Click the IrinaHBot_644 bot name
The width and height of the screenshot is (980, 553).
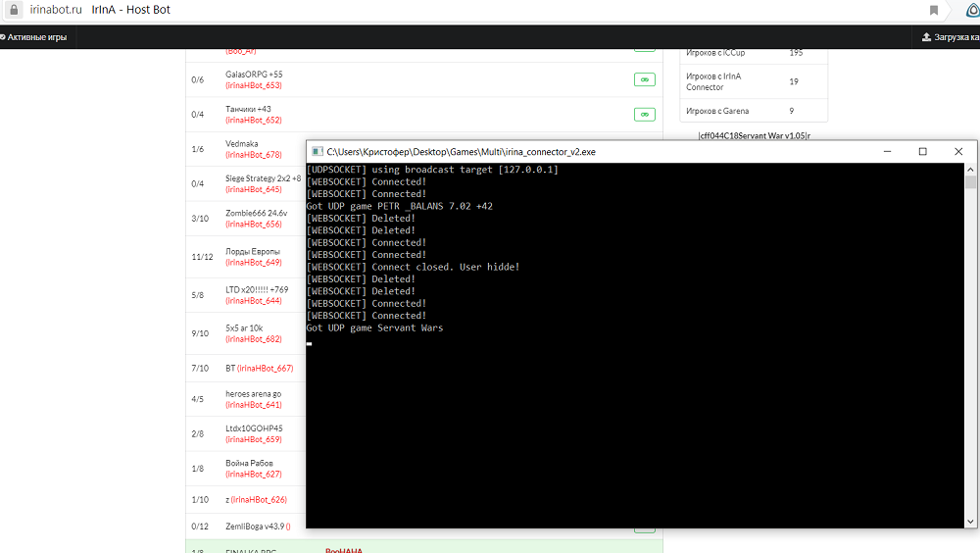(254, 301)
